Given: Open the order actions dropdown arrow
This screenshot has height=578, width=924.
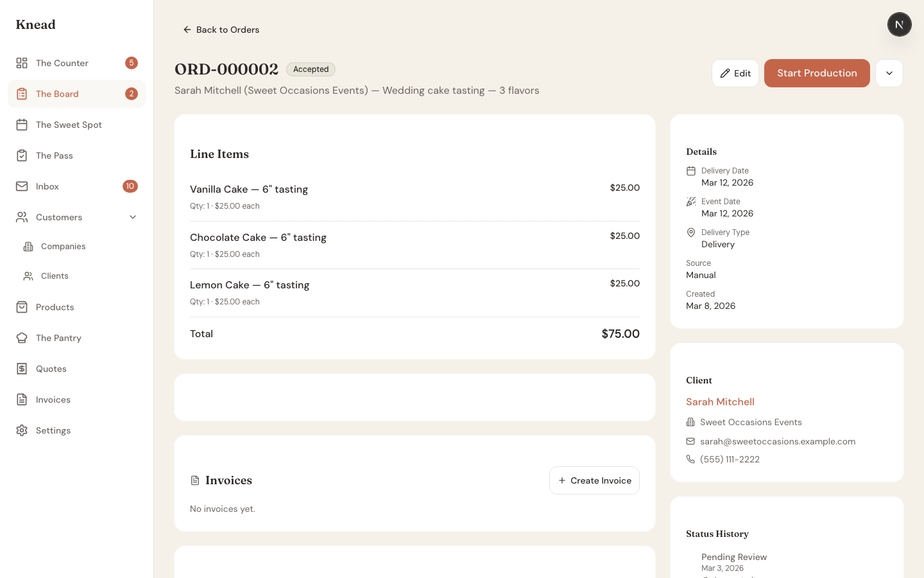Looking at the screenshot, I should point(889,73).
